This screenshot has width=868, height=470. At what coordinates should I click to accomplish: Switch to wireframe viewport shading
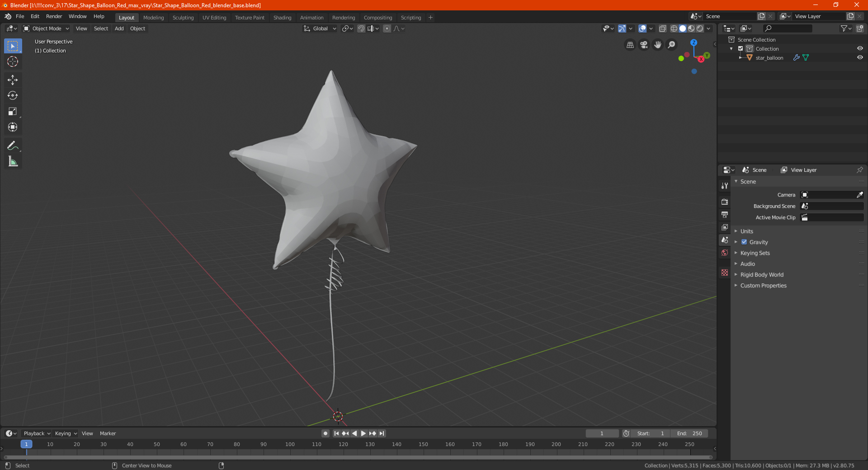click(x=674, y=28)
